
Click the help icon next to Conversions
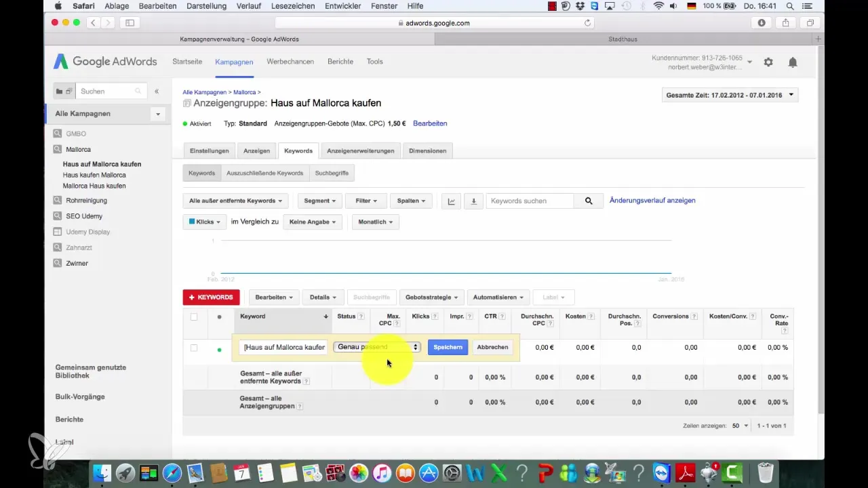tap(694, 317)
